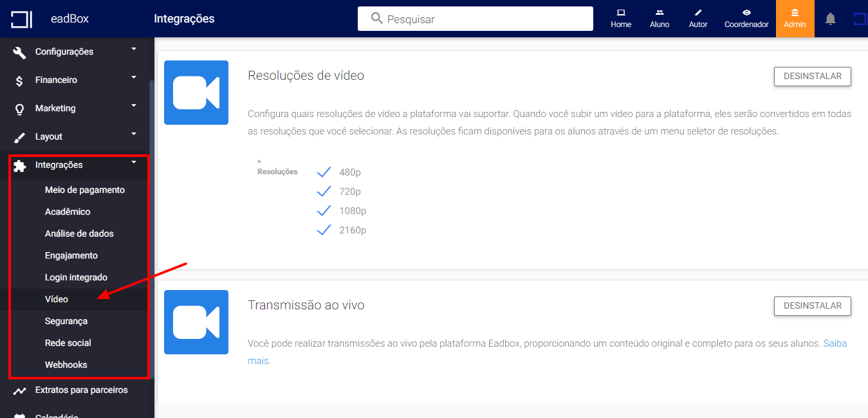Open Meio de pagamento submenu item
This screenshot has width=868, height=418.
(x=85, y=190)
